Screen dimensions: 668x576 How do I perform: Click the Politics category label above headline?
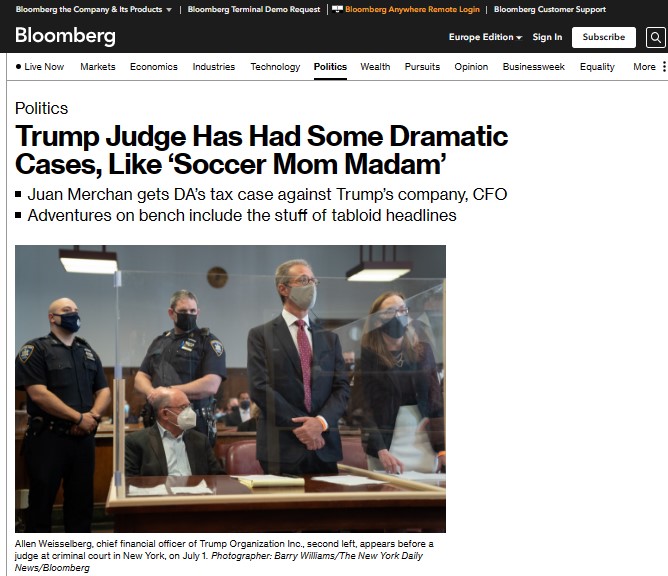(x=41, y=108)
